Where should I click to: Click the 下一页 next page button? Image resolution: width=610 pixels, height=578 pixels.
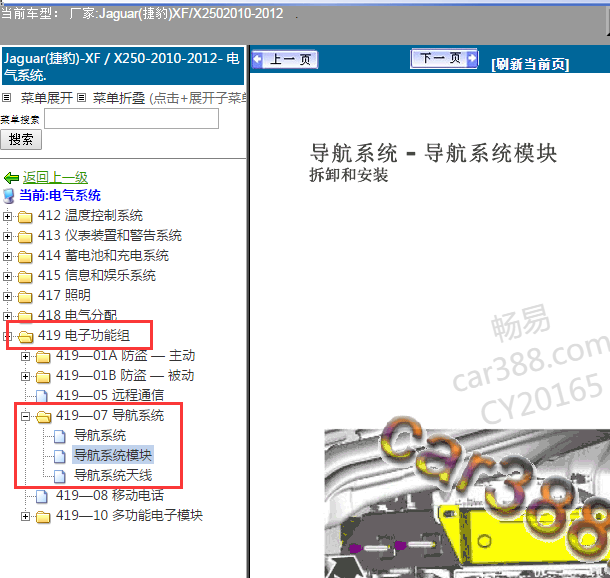click(444, 59)
